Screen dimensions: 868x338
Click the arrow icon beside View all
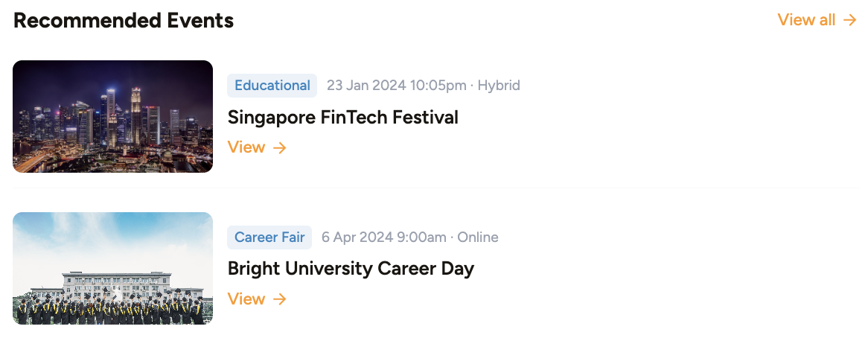pos(849,20)
